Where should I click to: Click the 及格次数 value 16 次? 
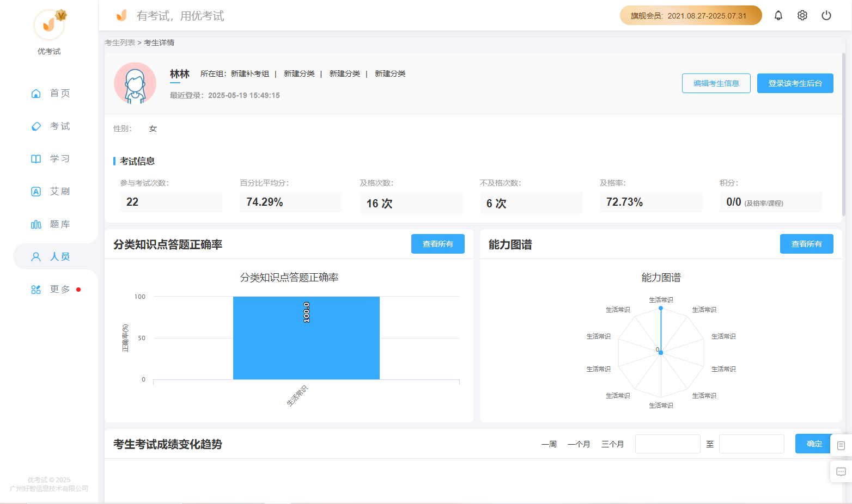click(x=380, y=203)
